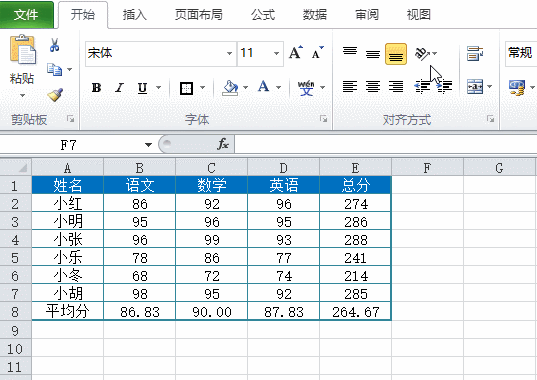Screen dimensions: 537x380
Task: Insert function with fx button
Action: point(223,144)
